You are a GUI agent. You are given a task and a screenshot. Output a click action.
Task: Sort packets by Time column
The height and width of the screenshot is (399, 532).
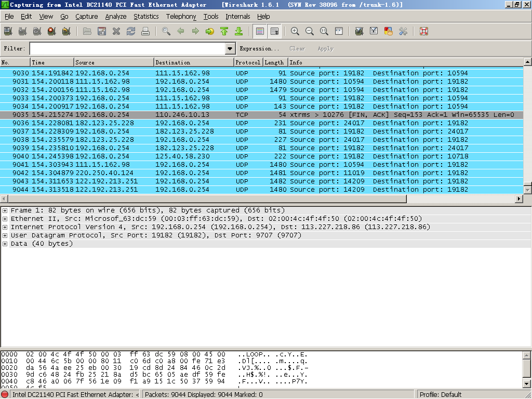point(52,62)
